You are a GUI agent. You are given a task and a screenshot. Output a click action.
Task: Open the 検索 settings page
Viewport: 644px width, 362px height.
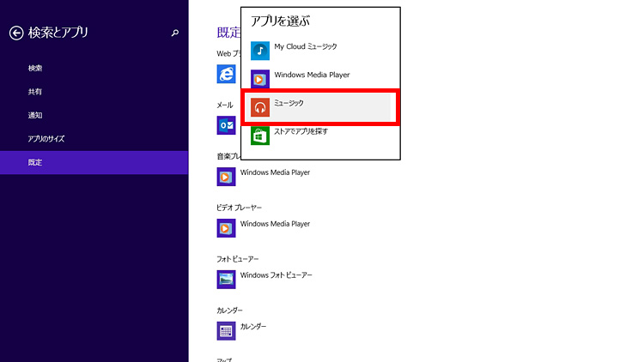coord(35,68)
